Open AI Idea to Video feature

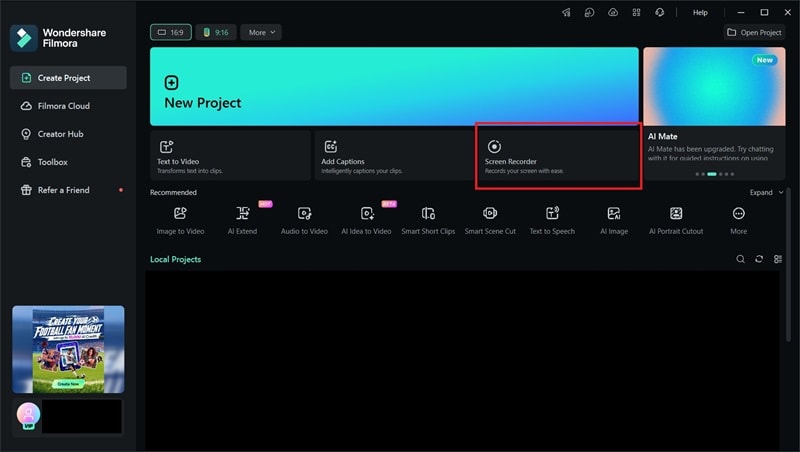(366, 220)
